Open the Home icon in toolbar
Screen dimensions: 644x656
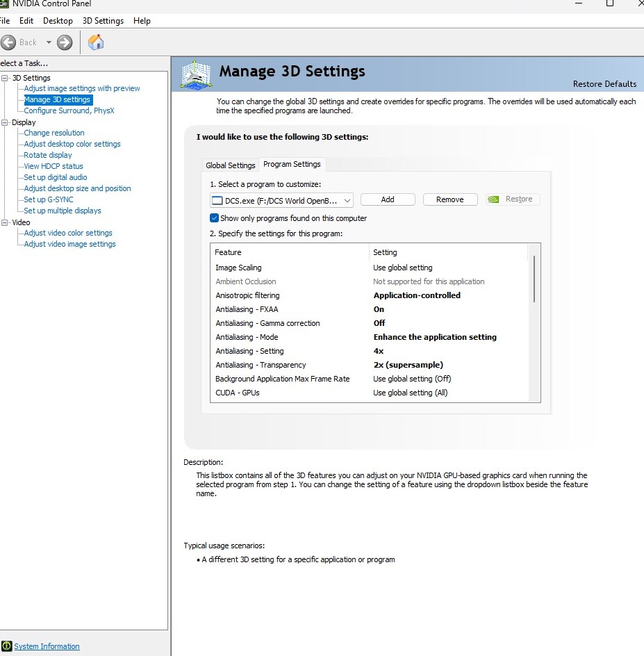(x=96, y=42)
